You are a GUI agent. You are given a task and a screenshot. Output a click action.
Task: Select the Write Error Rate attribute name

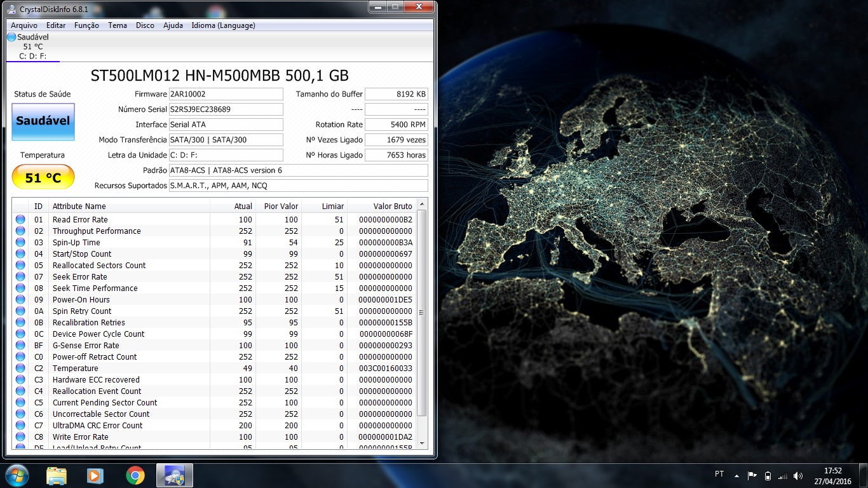pyautogui.click(x=81, y=437)
